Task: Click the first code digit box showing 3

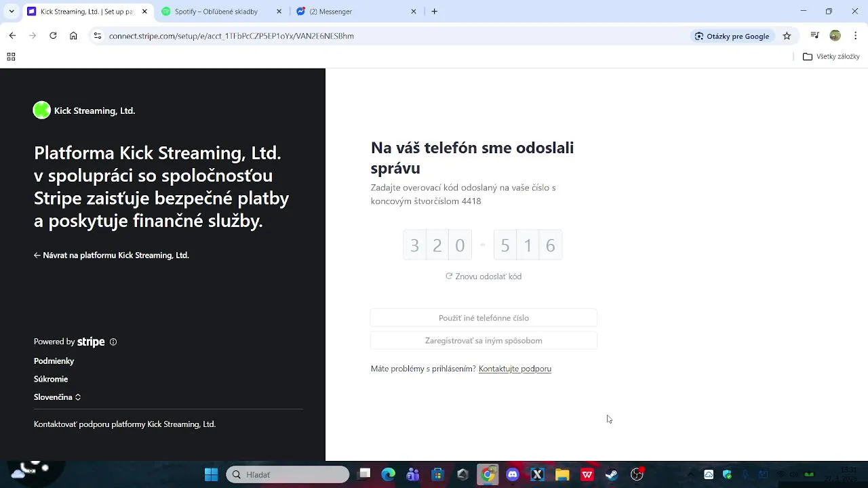Action: point(414,245)
